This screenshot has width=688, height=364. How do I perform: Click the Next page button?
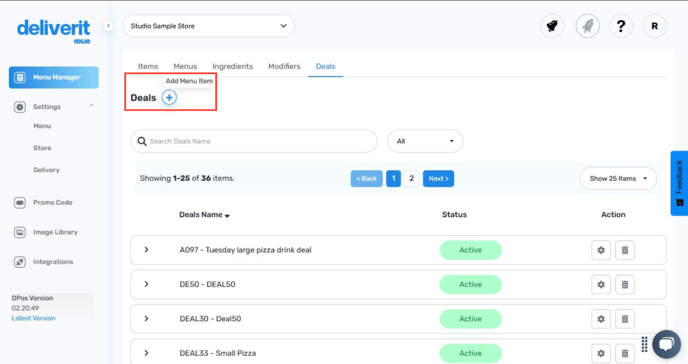(438, 178)
